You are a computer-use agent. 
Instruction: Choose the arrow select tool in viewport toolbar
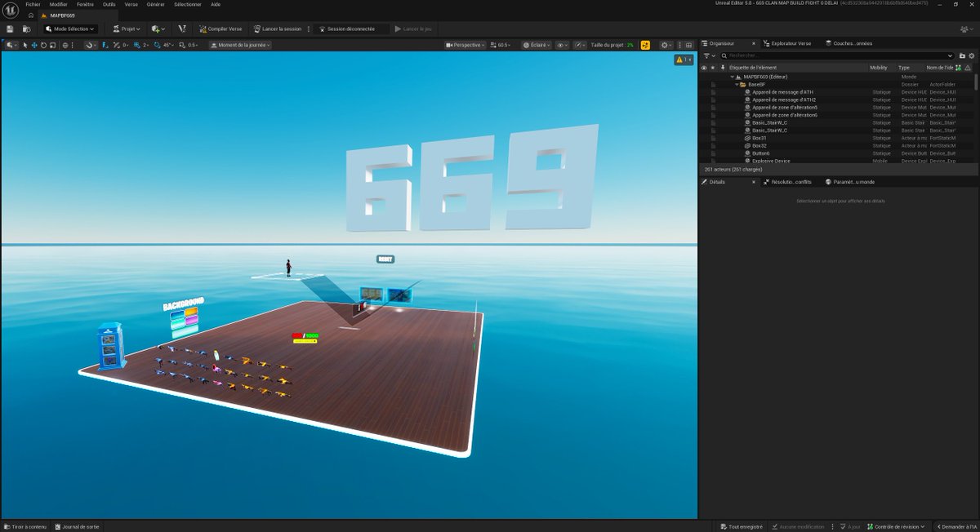coord(25,45)
